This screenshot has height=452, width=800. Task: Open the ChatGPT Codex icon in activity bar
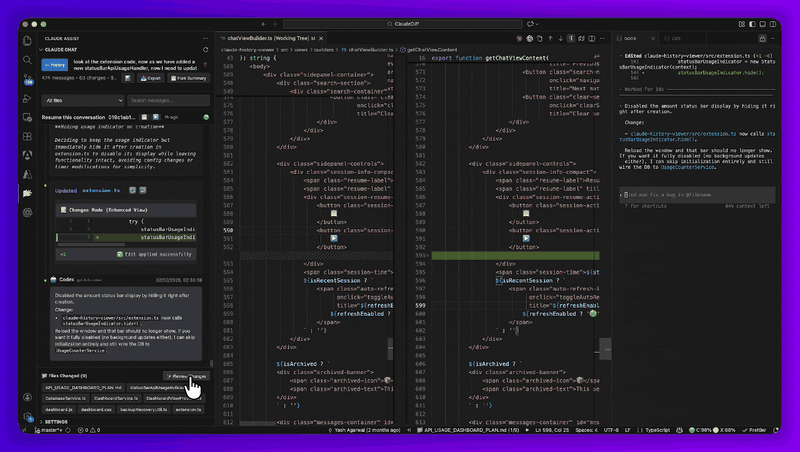pos(28,212)
